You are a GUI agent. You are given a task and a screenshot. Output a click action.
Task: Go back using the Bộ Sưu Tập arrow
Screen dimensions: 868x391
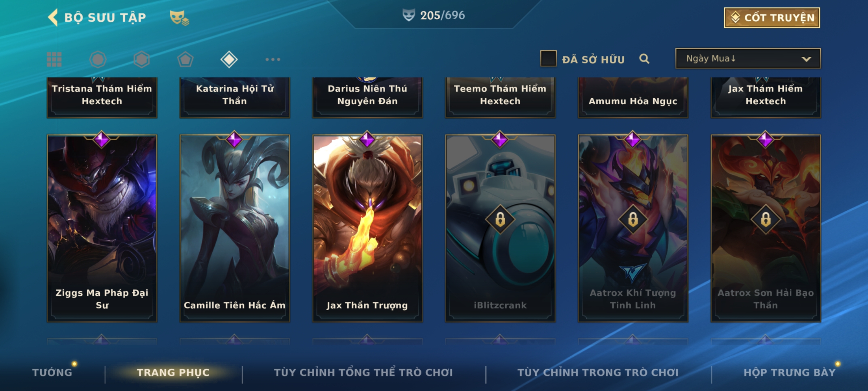[x=53, y=17]
